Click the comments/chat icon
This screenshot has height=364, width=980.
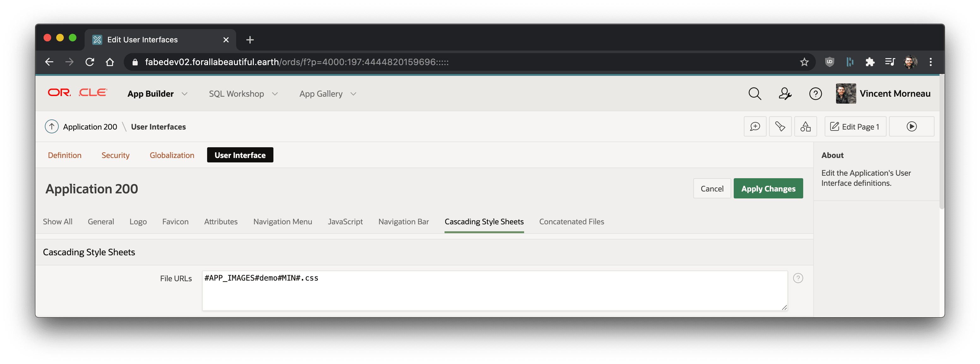[755, 126]
